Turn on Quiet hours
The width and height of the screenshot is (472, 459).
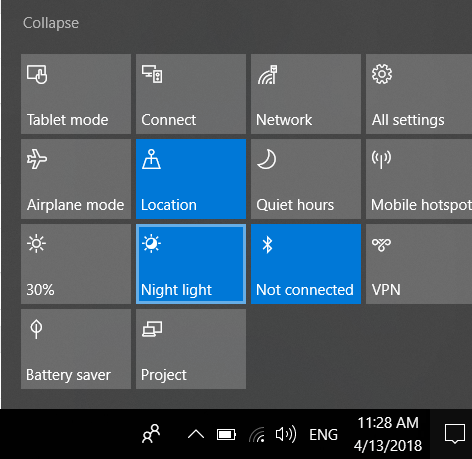click(x=306, y=179)
